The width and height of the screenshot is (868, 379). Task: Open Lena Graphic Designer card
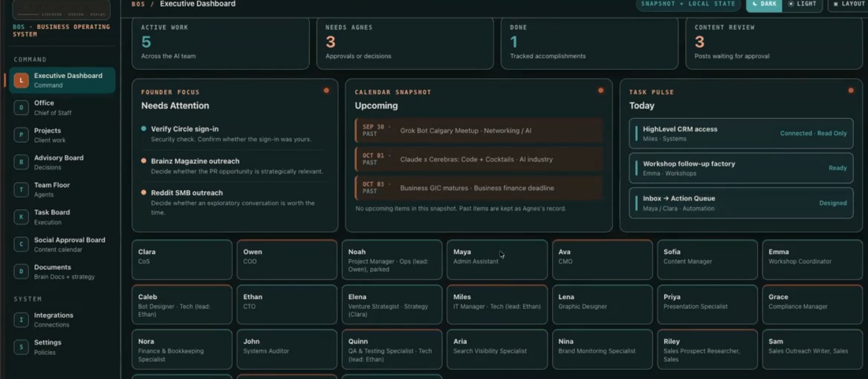(x=602, y=304)
